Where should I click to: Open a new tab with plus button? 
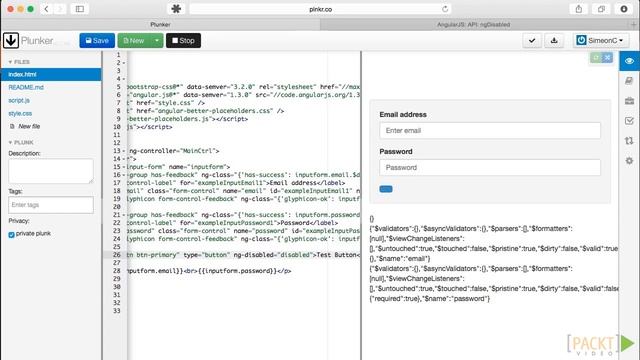point(634,24)
